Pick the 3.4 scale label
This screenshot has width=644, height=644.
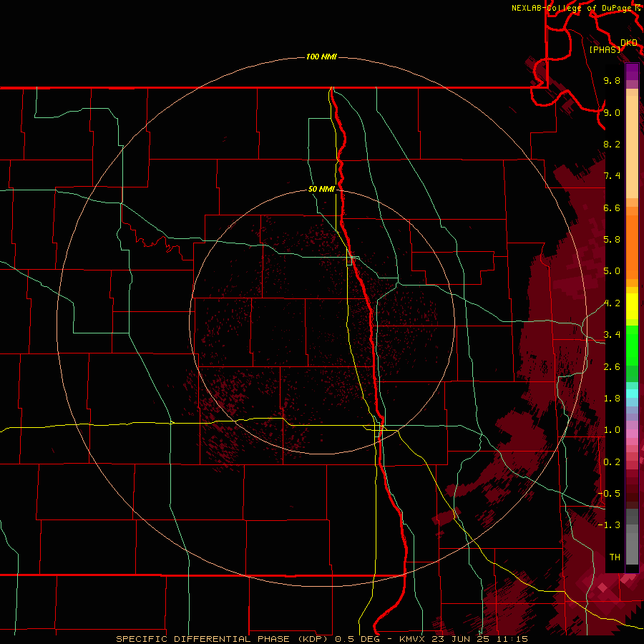(x=612, y=335)
